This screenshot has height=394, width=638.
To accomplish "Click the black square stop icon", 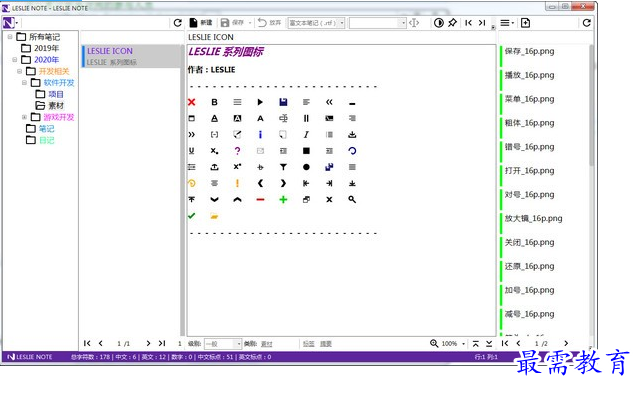I will click(306, 151).
